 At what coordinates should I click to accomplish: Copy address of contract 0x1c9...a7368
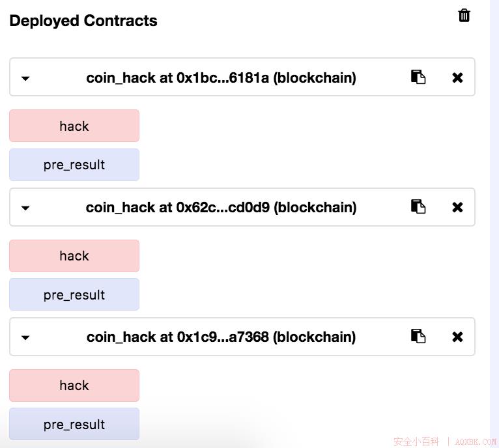pyautogui.click(x=418, y=336)
